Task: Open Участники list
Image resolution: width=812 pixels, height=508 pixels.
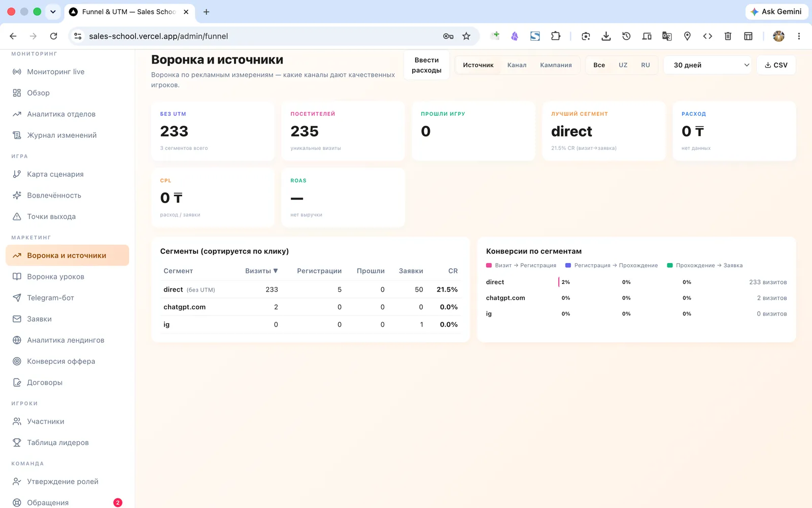Action: [67, 422]
